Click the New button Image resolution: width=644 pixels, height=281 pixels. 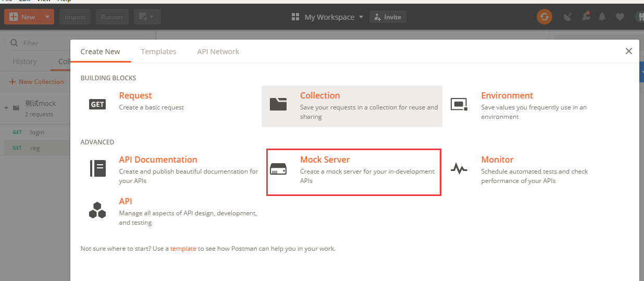22,17
